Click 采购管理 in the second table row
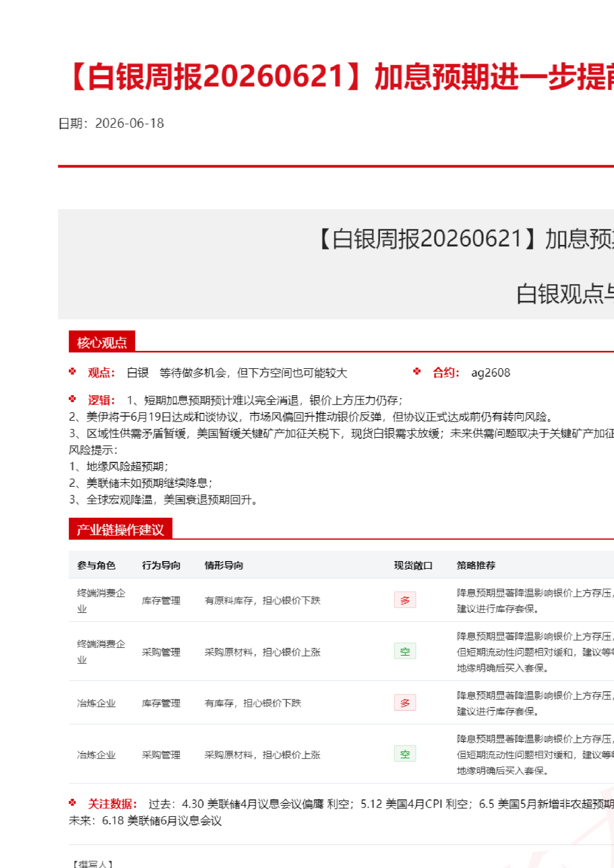The width and height of the screenshot is (614, 868). [x=161, y=652]
